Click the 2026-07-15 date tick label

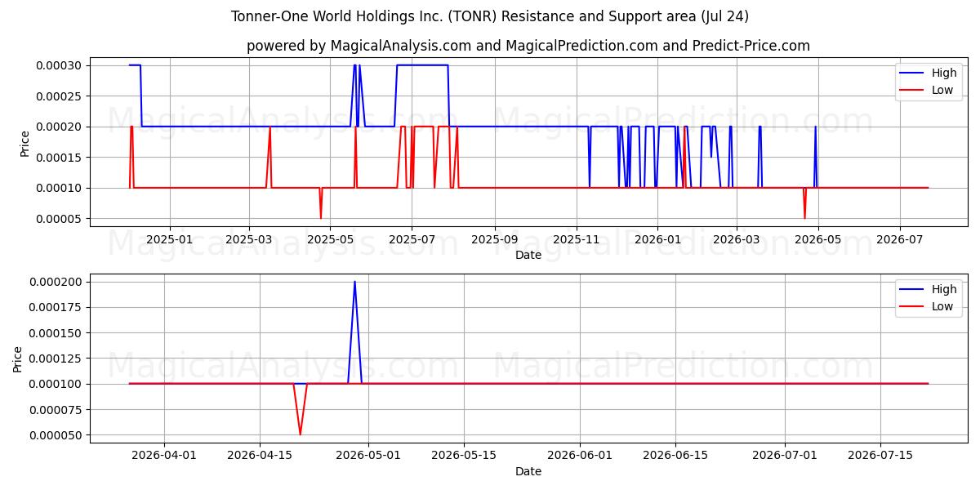880,457
